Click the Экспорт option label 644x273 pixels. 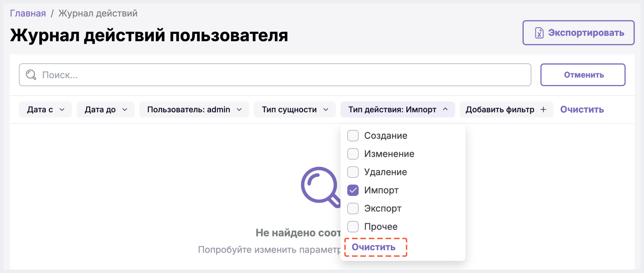point(383,209)
